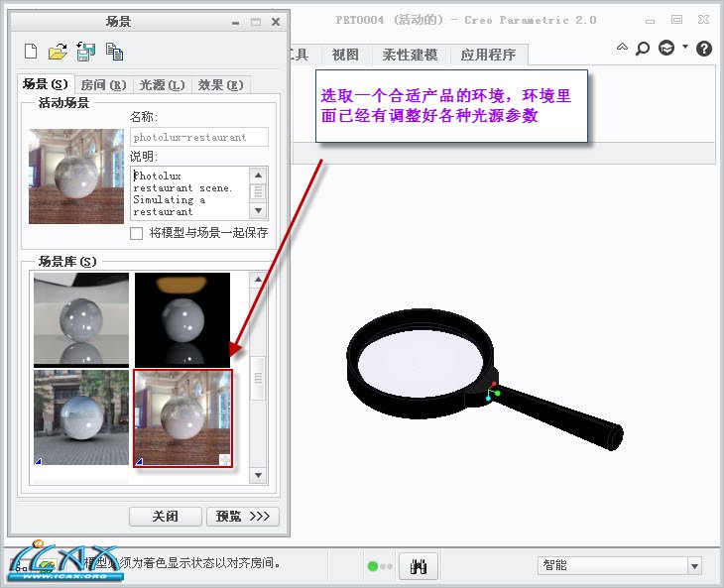Collapse the ribbon with the up chevron icon
This screenshot has height=588, width=724.
(x=622, y=47)
